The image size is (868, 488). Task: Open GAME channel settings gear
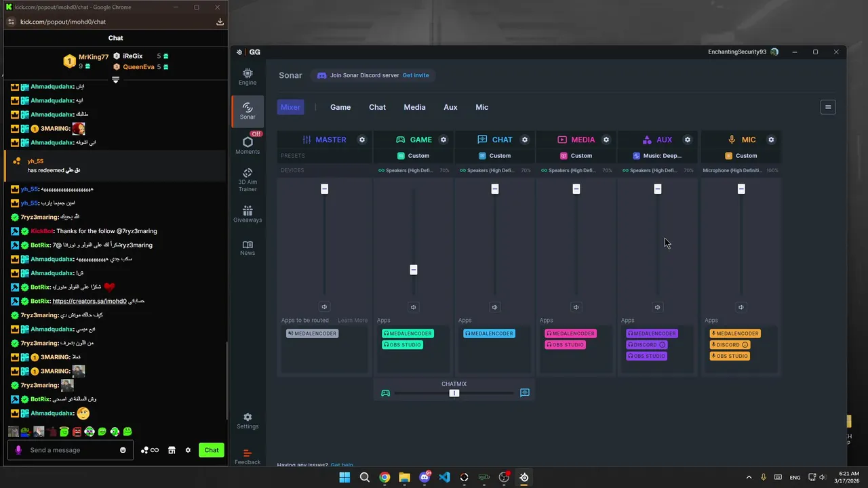(x=443, y=140)
